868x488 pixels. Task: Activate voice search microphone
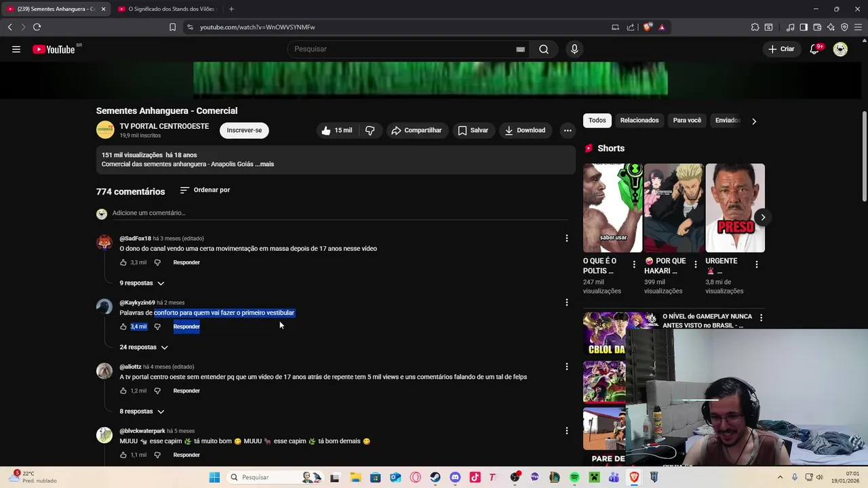pyautogui.click(x=574, y=49)
